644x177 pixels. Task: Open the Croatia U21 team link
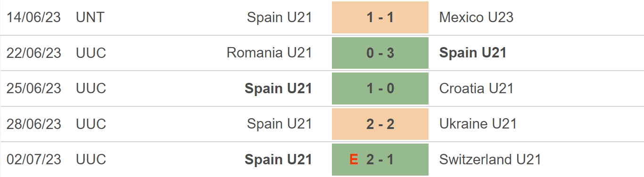476,88
